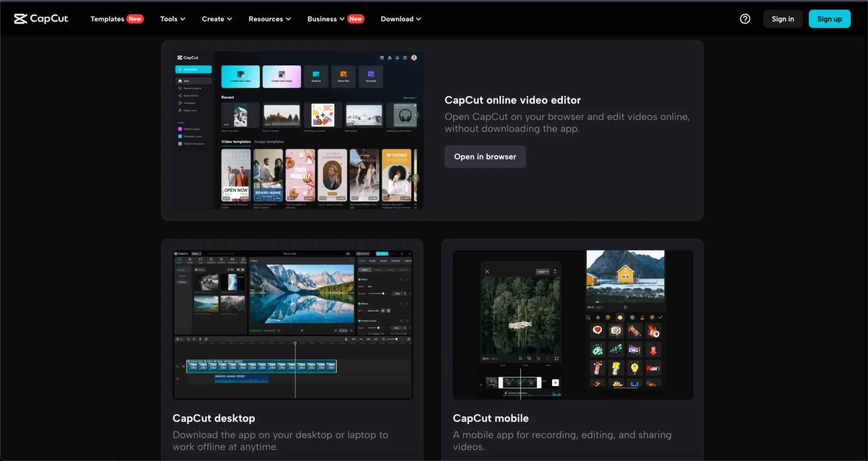Open the Resources dropdown
868x461 pixels.
point(269,19)
